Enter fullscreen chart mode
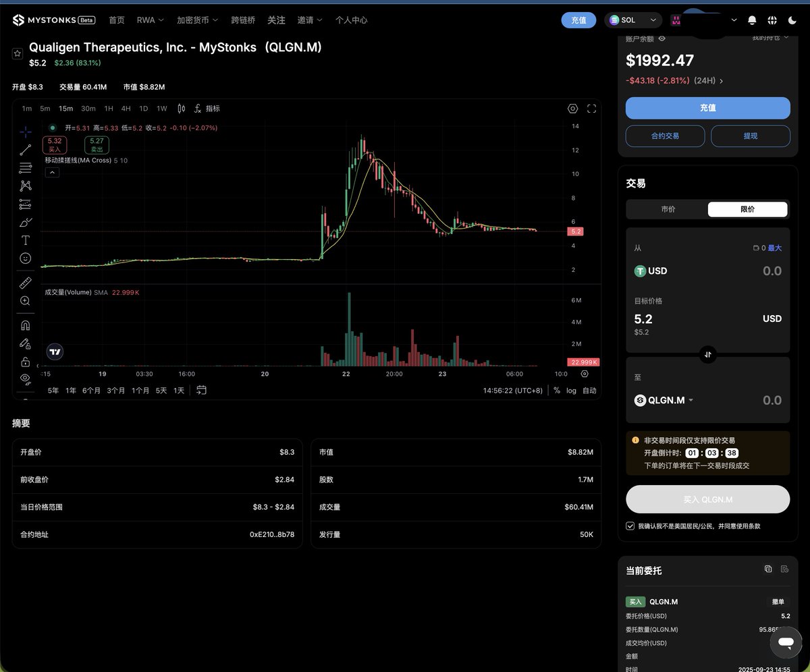The image size is (810, 672). pyautogui.click(x=592, y=109)
